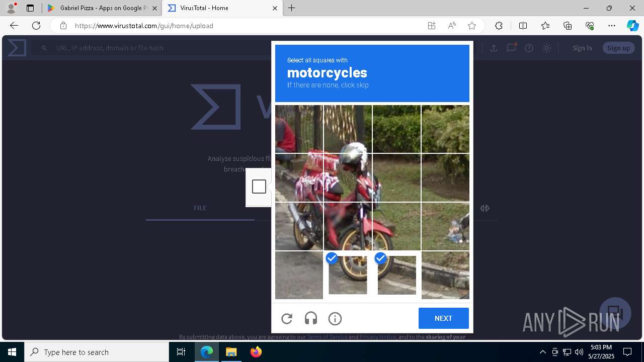
Task: Go back in browser
Action: [x=14, y=26]
